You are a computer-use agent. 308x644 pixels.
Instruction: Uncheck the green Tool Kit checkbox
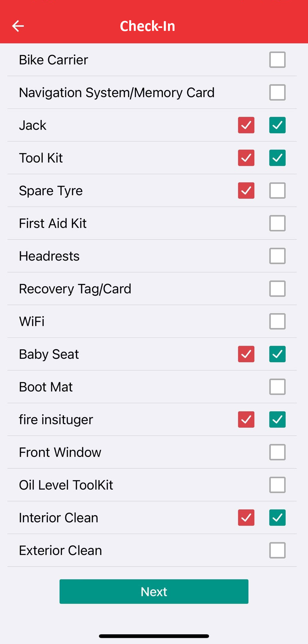pyautogui.click(x=277, y=158)
